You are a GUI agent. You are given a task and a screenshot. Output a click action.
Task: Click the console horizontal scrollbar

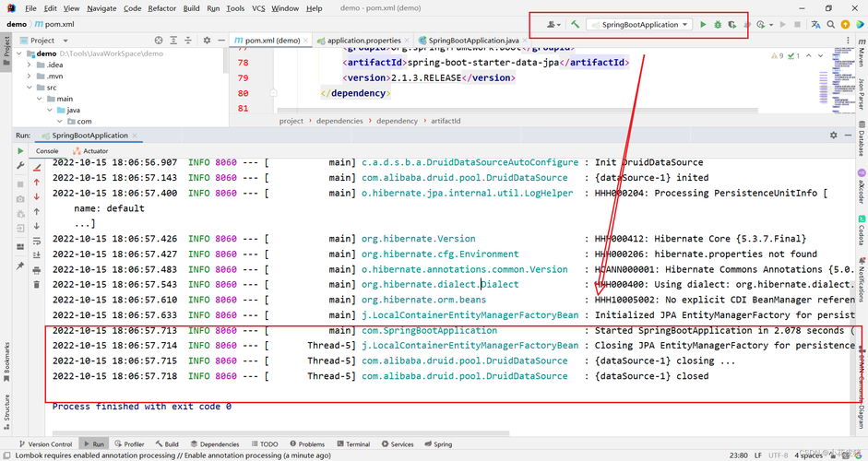point(280,433)
